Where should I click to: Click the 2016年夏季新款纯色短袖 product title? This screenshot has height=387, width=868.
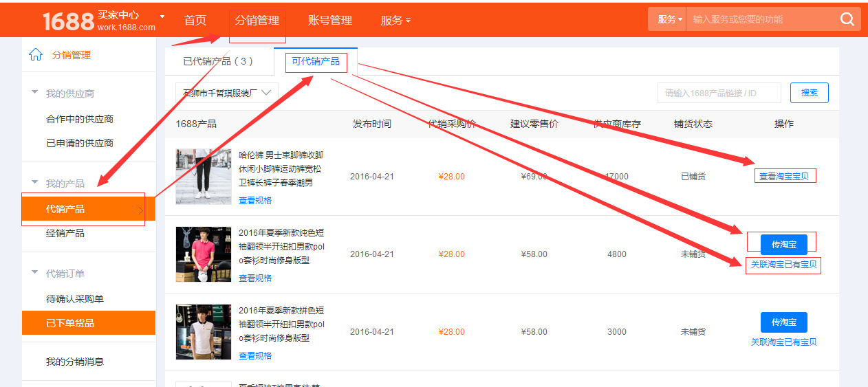coord(281,247)
